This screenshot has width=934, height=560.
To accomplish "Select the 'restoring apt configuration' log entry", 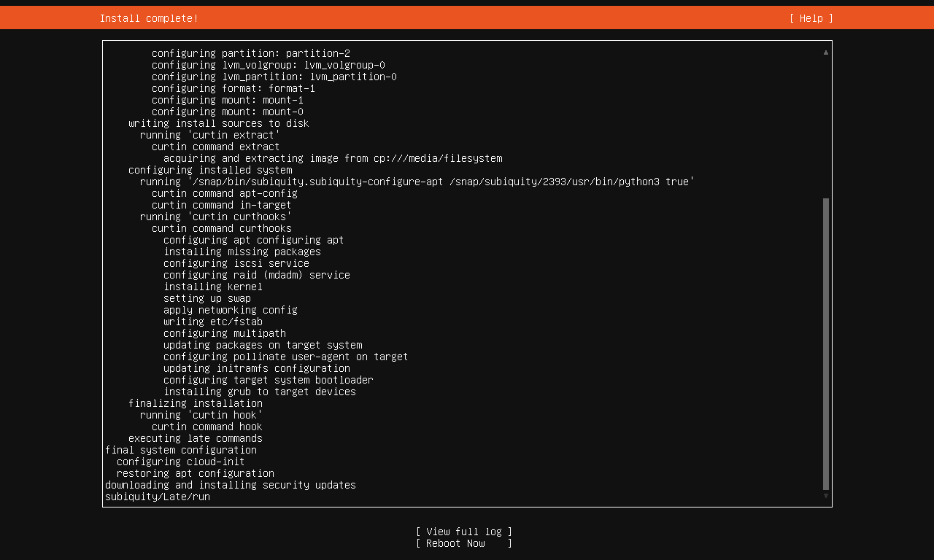I will 196,473.
